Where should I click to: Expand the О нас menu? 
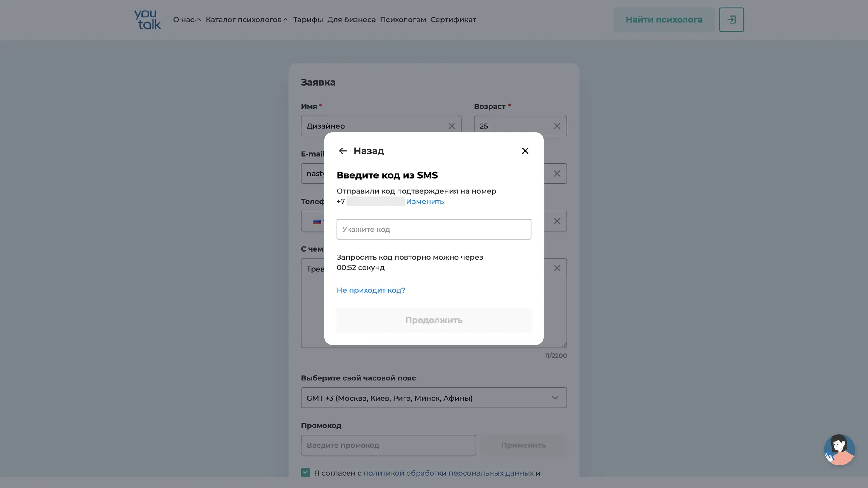click(187, 20)
